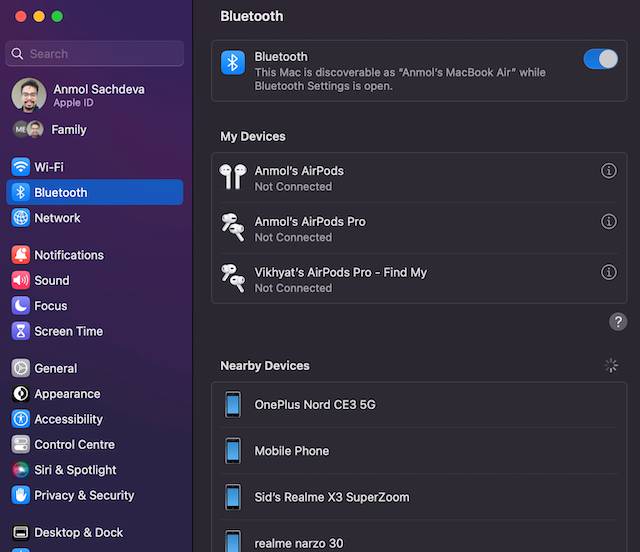This screenshot has width=640, height=552.
Task: Click the Family members avatar icon
Action: coord(28,129)
